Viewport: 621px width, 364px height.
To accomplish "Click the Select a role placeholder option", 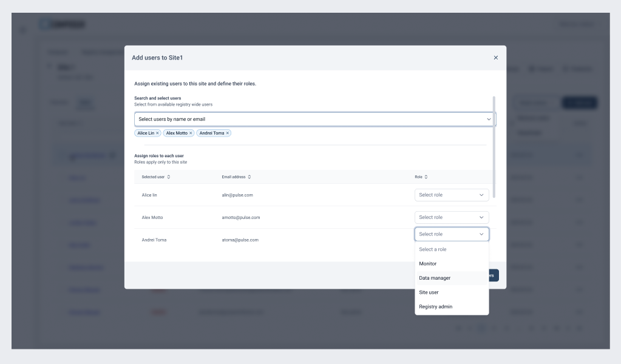I will coord(452,249).
